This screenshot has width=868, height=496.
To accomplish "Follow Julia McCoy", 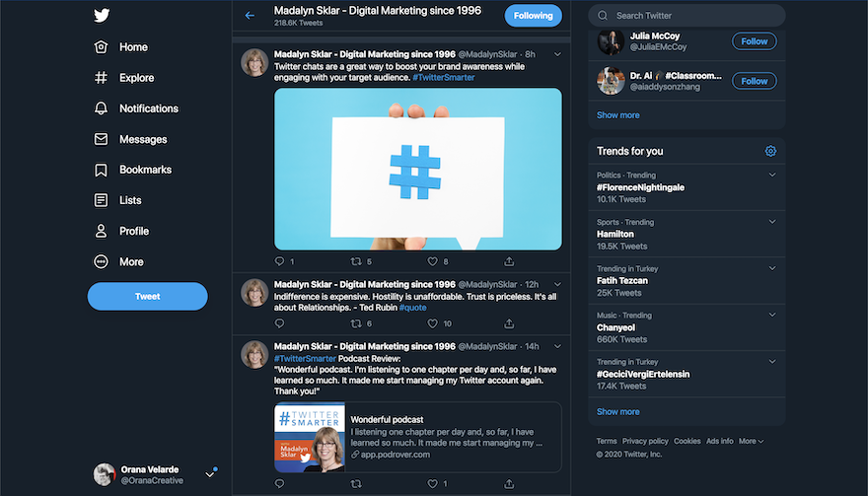I will (x=754, y=41).
